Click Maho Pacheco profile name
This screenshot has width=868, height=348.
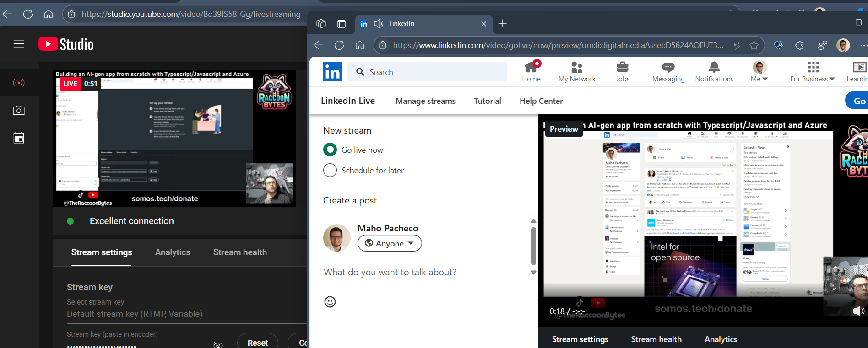[x=388, y=228]
